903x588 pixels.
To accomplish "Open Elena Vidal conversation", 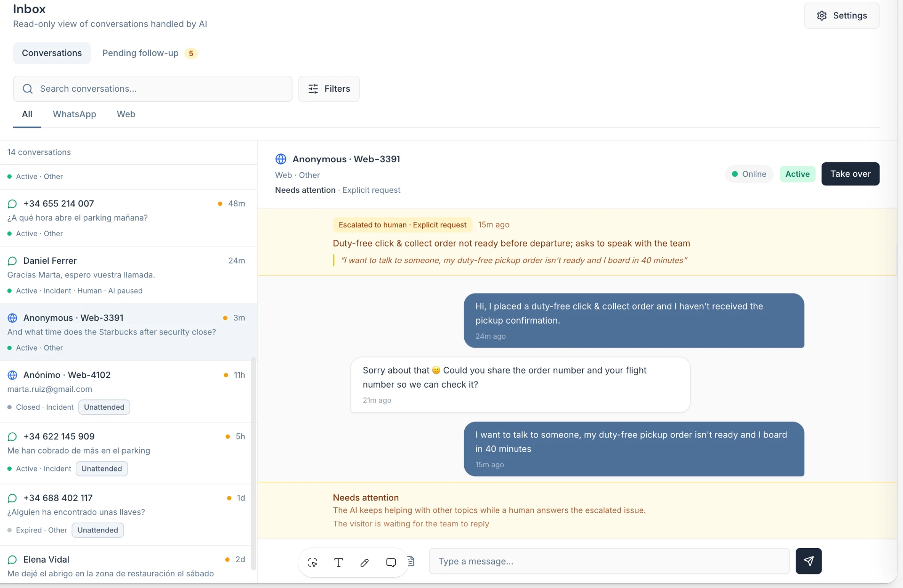I will click(x=125, y=565).
